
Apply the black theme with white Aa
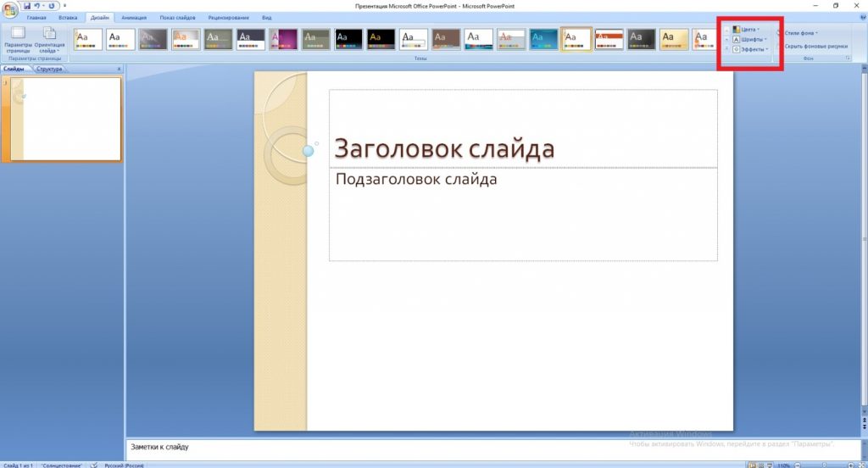tap(348, 39)
